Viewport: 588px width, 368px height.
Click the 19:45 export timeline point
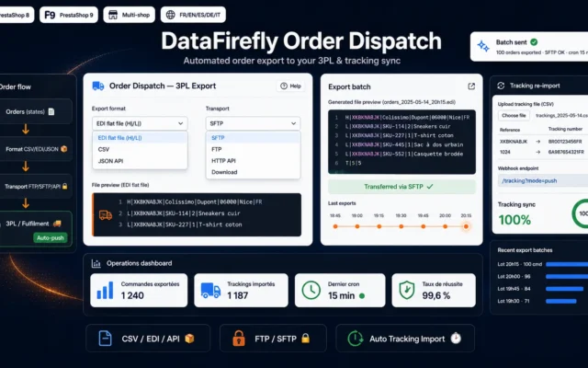tap(423, 226)
